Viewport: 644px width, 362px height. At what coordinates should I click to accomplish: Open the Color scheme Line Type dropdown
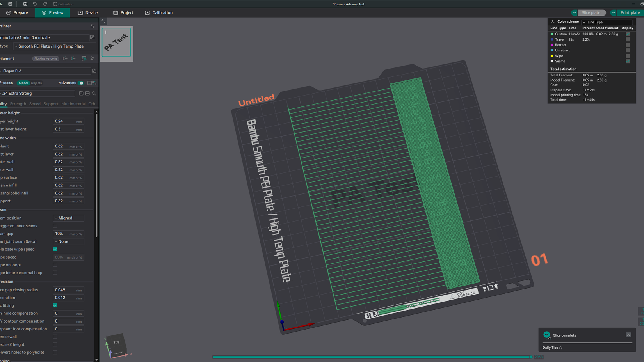(x=607, y=22)
